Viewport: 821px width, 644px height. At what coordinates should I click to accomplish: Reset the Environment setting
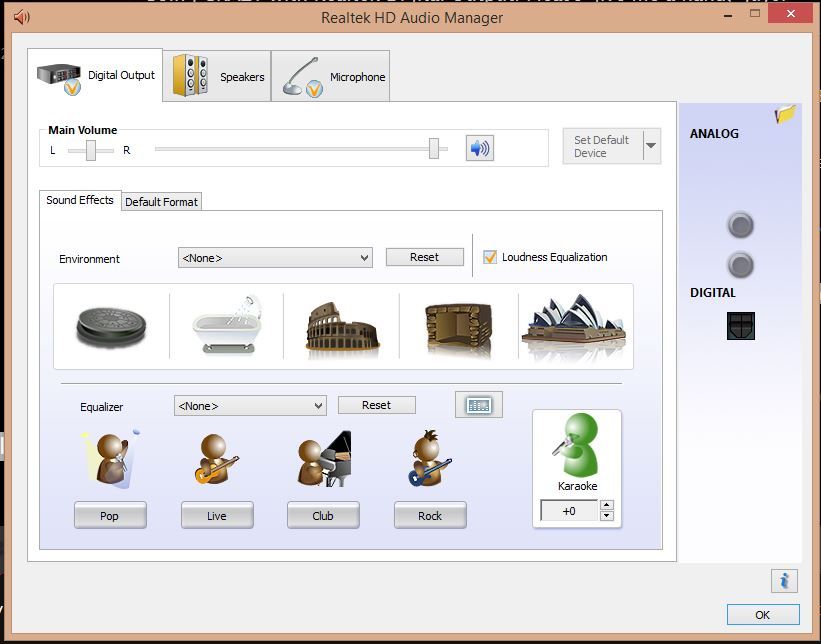point(425,257)
